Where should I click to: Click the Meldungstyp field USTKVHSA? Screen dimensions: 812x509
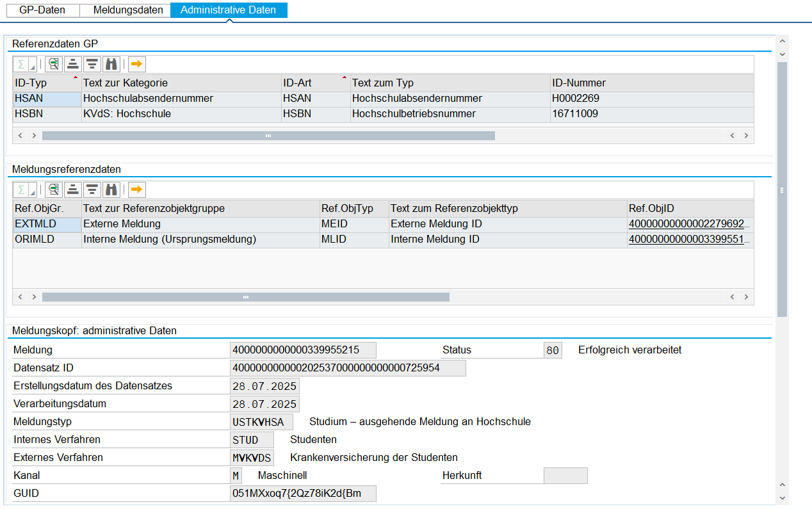(x=261, y=422)
